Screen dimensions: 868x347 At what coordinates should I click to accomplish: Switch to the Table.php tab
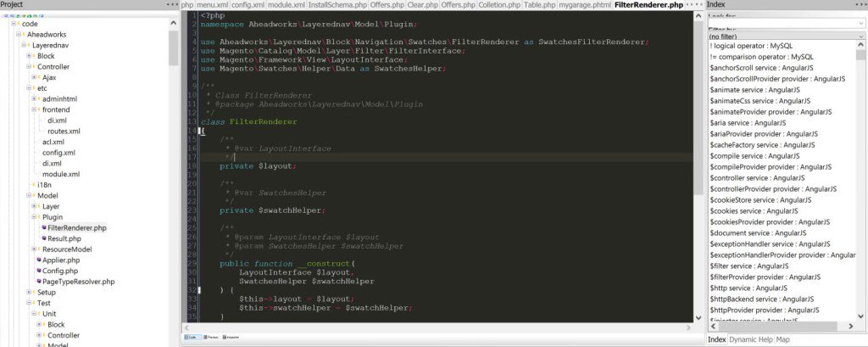540,5
